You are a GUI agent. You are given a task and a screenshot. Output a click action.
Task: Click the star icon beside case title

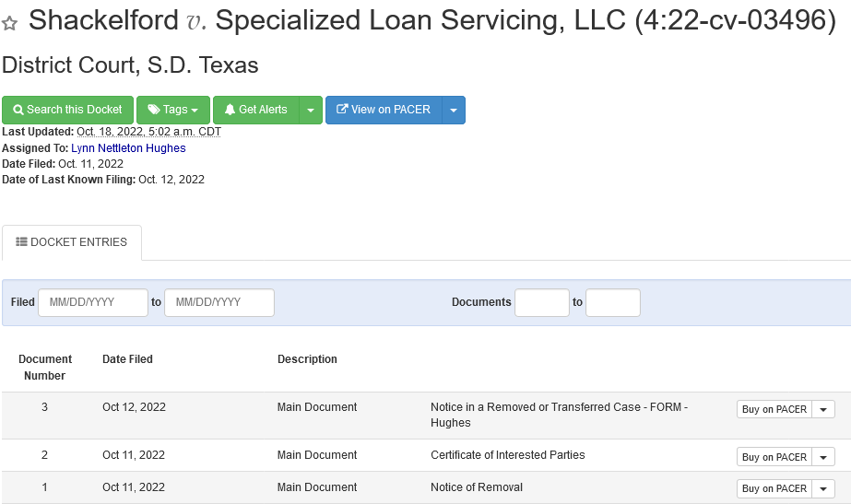(9, 23)
